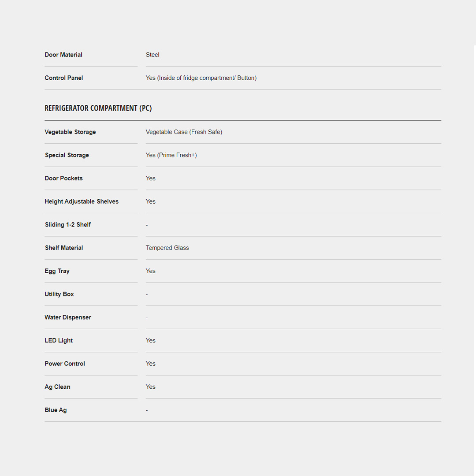Select the Vegetable Storage label
Screen dimensions: 476x476
[x=70, y=132]
